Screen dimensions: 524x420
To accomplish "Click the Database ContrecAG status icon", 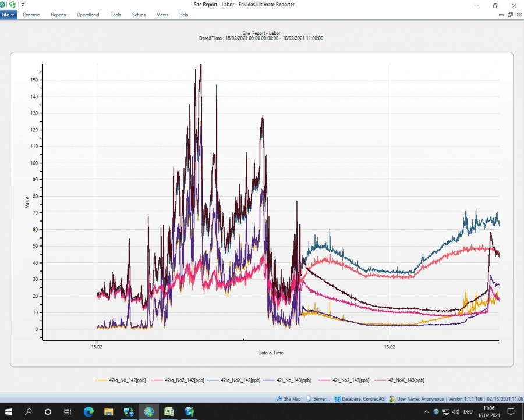I will click(338, 399).
